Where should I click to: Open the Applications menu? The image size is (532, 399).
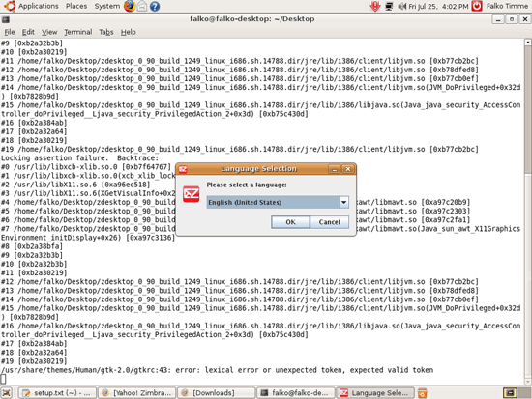tap(38, 6)
